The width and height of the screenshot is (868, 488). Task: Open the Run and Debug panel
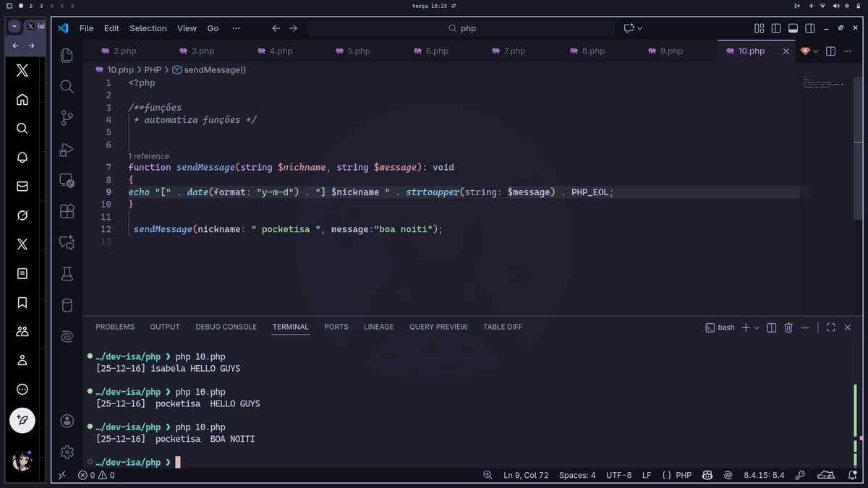pyautogui.click(x=67, y=150)
